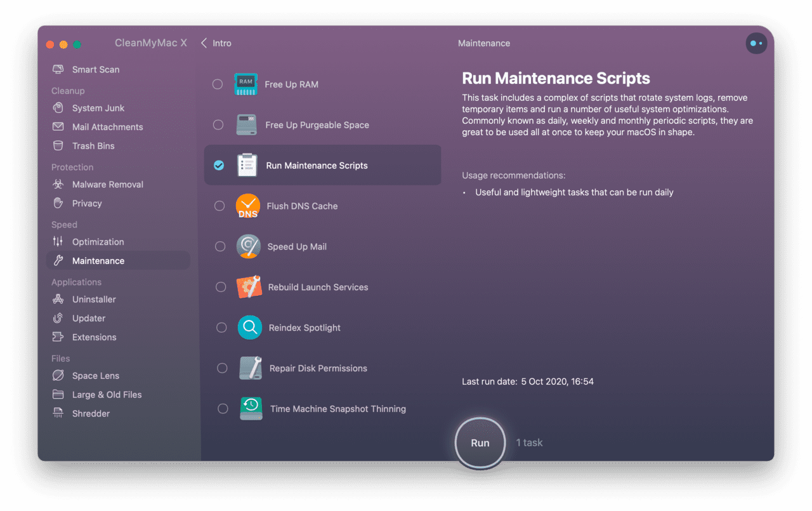The height and width of the screenshot is (511, 812).
Task: Click the Space Lens icon
Action: (x=58, y=376)
